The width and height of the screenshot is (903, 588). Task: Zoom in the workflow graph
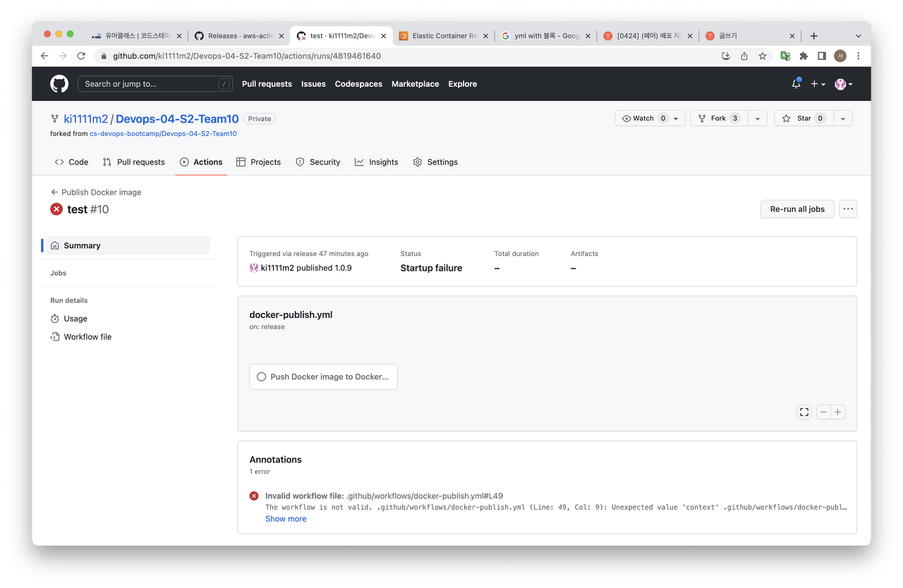(x=837, y=412)
